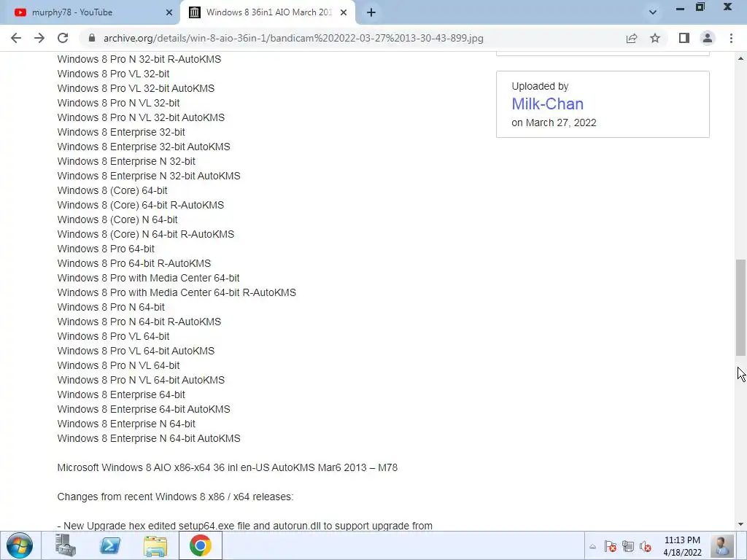Open Server Manager from the taskbar
The image size is (747, 560).
tap(65, 545)
